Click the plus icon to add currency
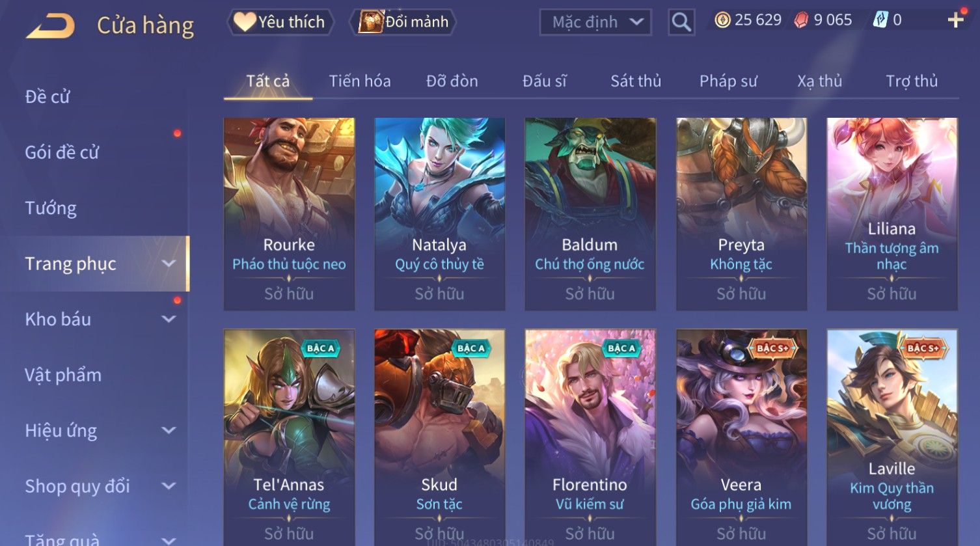 pos(955,20)
